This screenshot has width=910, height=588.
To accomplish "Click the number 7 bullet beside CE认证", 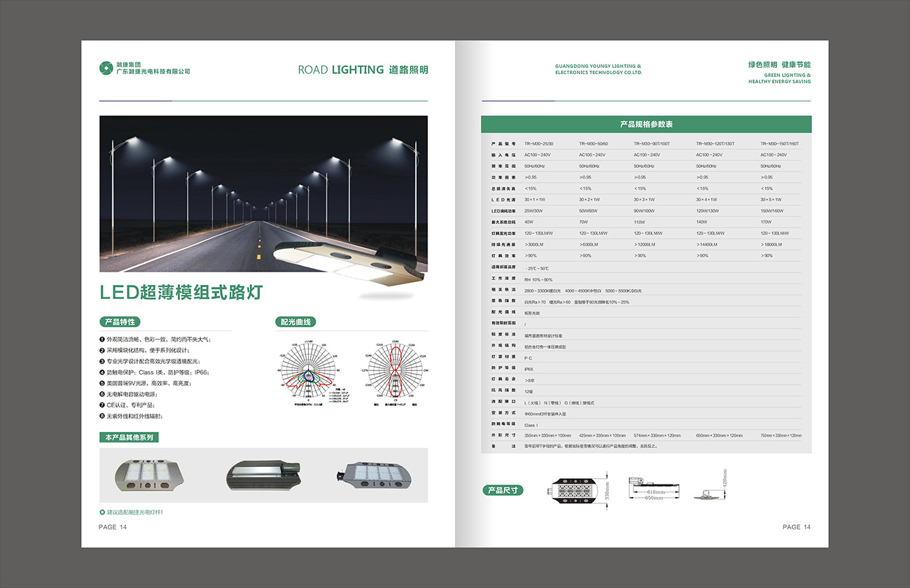I will click(102, 405).
